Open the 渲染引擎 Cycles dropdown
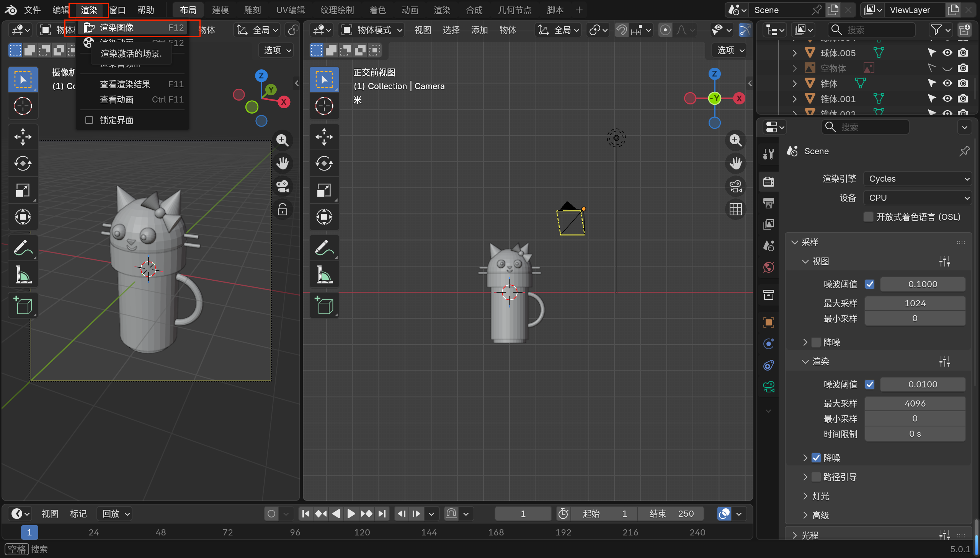Viewport: 980px width, 558px height. click(x=918, y=179)
